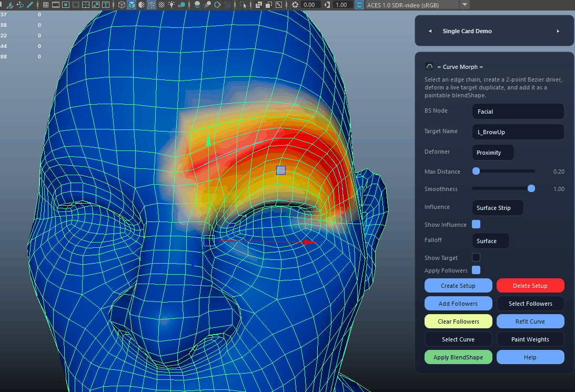575x392 pixels.
Task: Open the Influence dropdown showing Surface Strip
Action: [498, 207]
